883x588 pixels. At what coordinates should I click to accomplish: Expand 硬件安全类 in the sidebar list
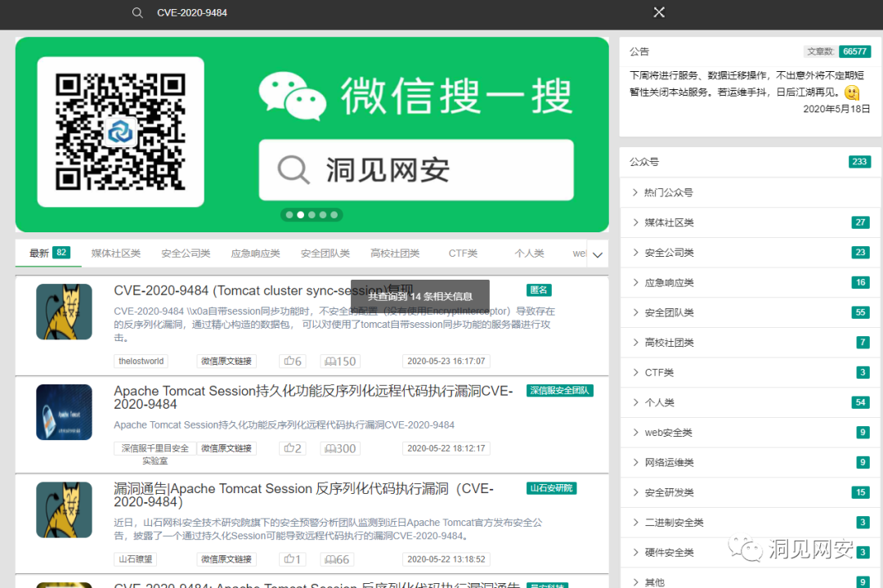[750, 553]
